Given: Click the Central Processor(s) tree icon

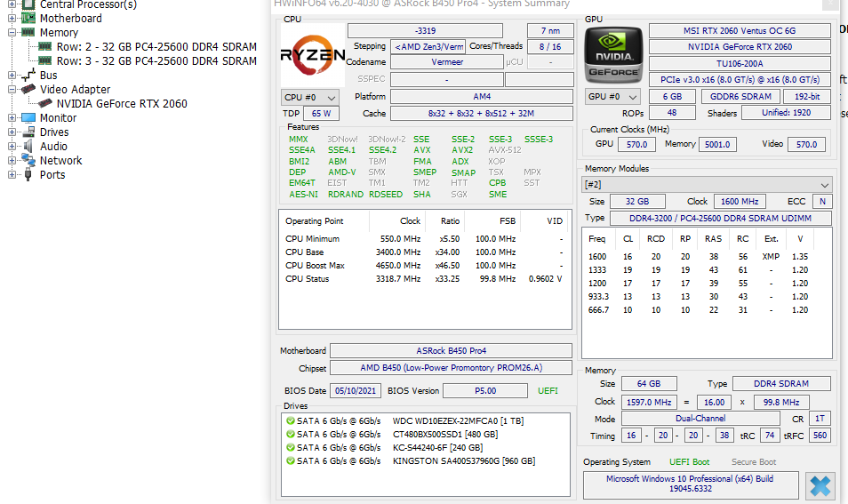Looking at the screenshot, I should 28,4.
